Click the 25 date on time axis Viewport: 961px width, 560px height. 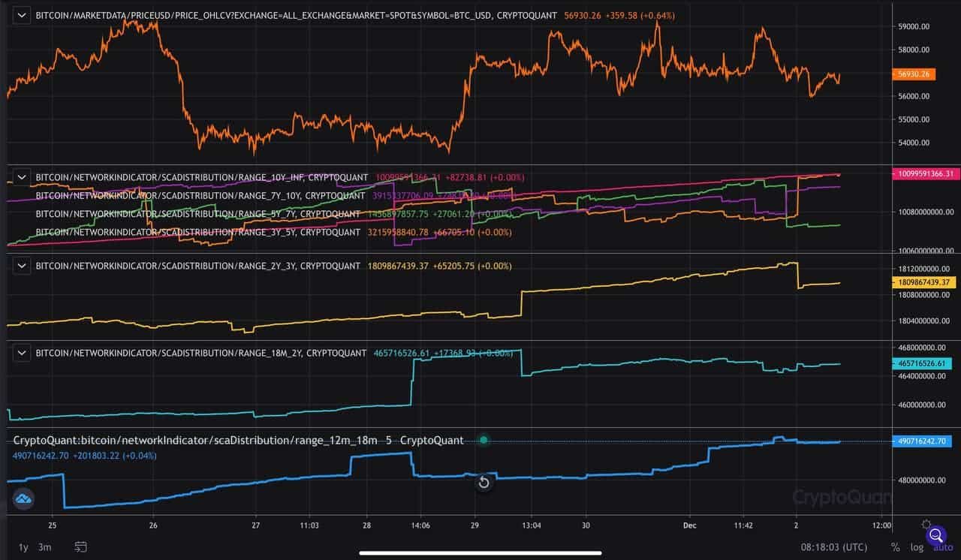coord(52,525)
